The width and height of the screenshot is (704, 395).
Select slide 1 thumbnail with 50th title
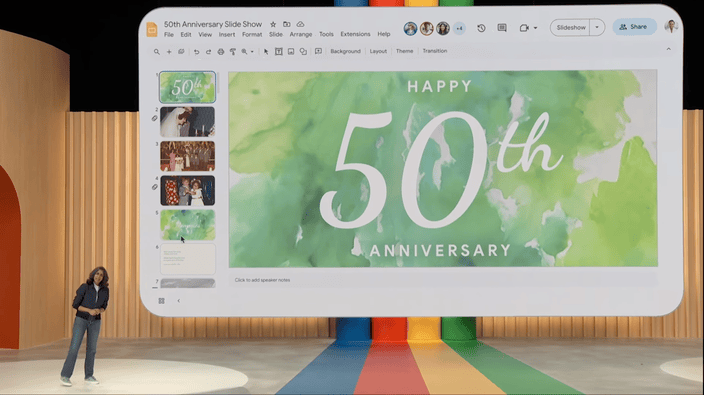188,87
